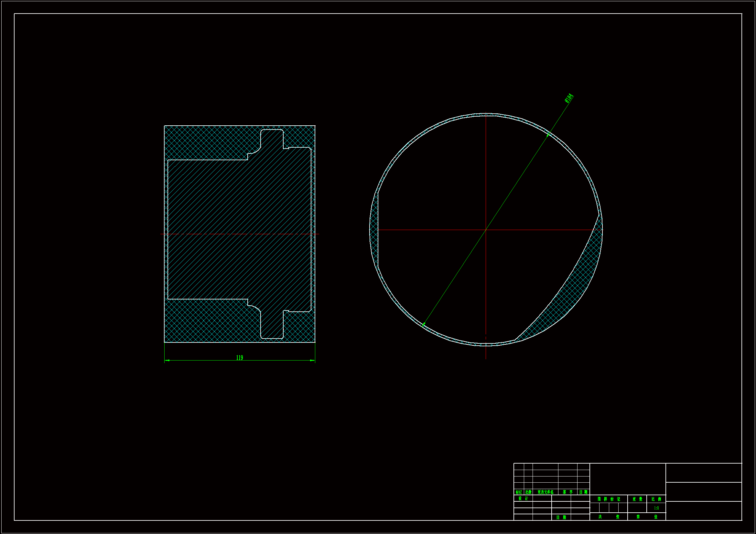Viewport: 756px width, 534px height.
Task: Select the 更改文件名 column header
Action: (x=545, y=492)
